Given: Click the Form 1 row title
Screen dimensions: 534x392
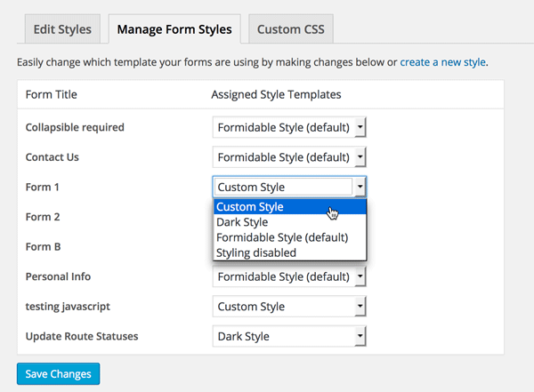Looking at the screenshot, I should [43, 187].
